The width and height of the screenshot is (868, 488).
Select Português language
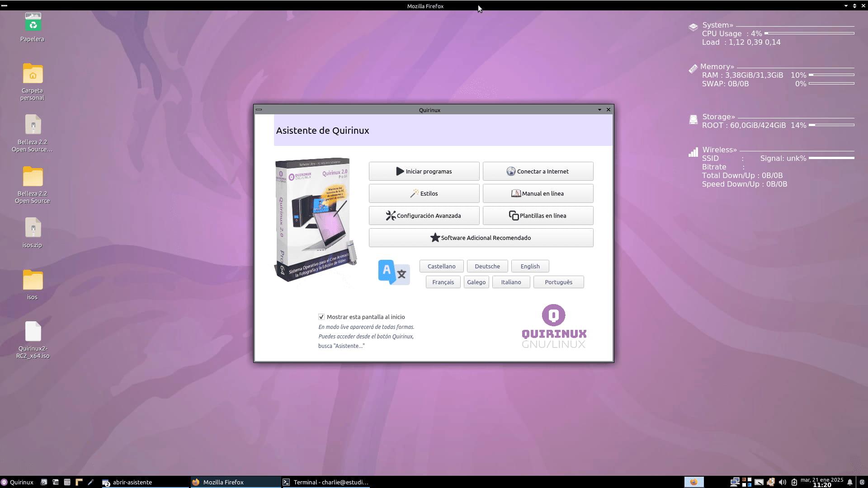point(559,282)
